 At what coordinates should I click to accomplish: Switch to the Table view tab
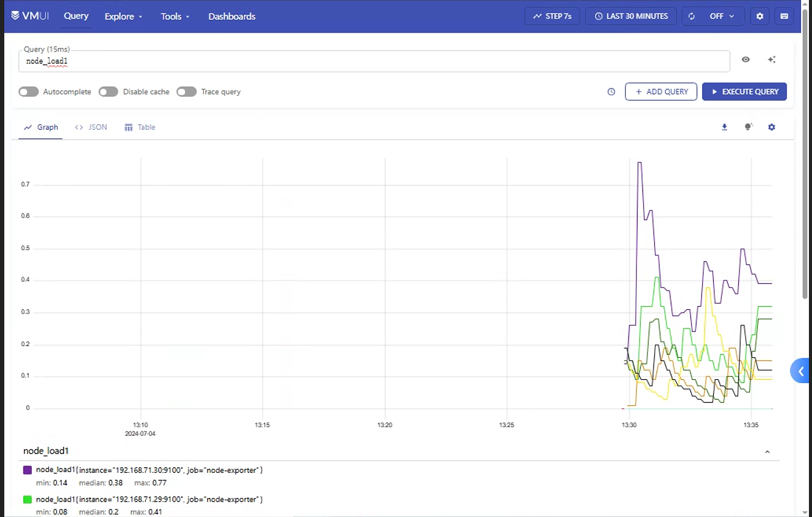(140, 127)
